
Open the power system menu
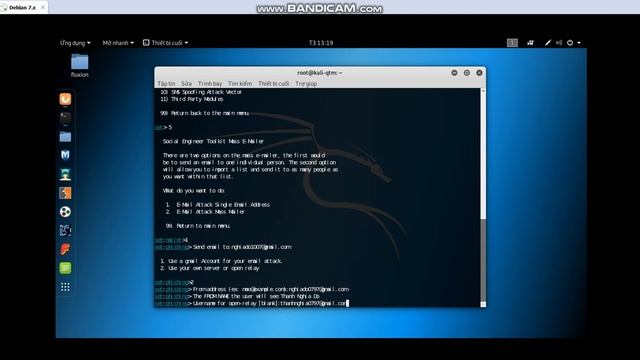coord(573,43)
